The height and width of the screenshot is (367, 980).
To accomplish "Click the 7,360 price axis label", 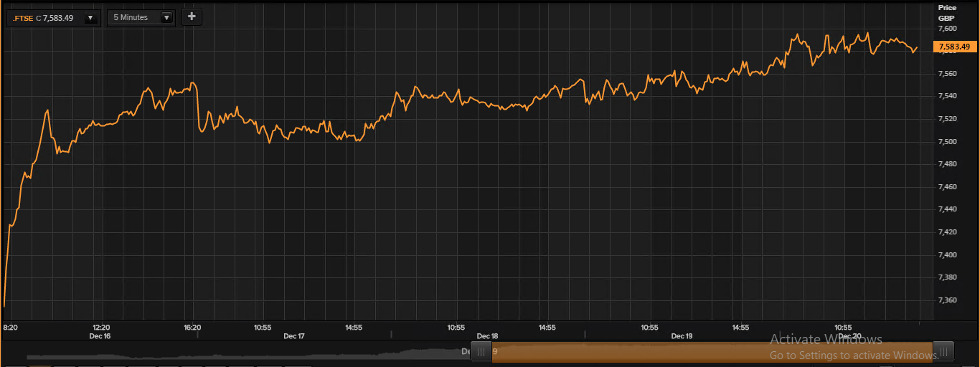I will pos(947,300).
